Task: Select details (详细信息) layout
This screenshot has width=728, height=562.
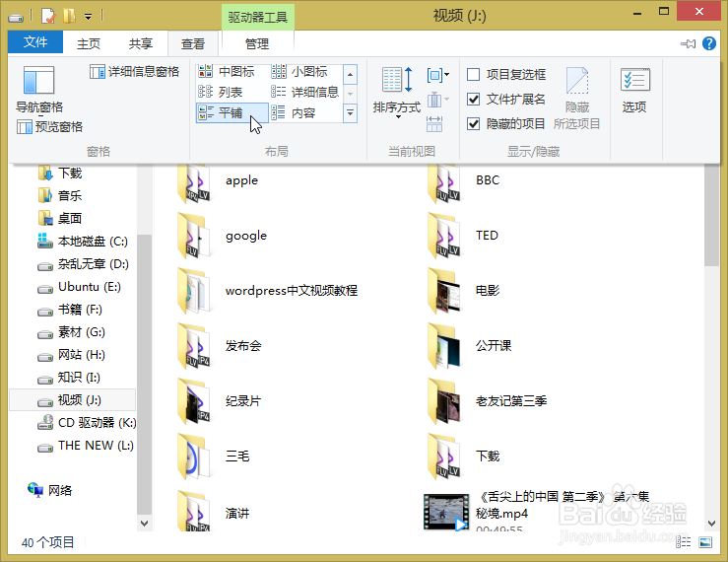Action: [305, 92]
